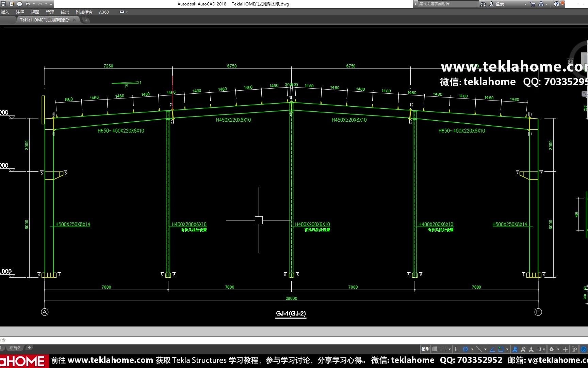Click the auto-add annotation scales icon
588x368 pixels.
pos(523,349)
